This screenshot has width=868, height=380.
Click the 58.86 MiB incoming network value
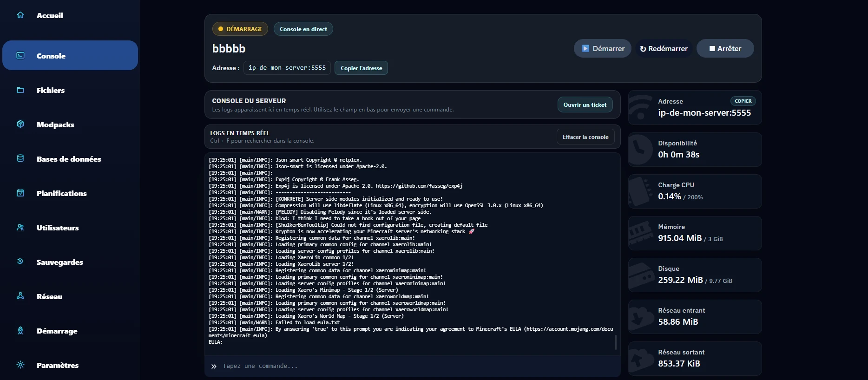[678, 322]
